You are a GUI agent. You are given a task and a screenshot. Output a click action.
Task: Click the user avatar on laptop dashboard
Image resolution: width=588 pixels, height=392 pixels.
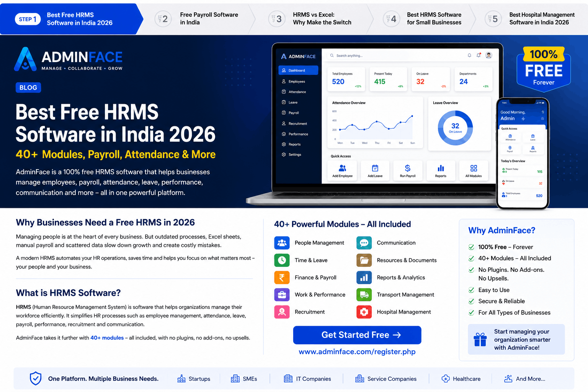pos(489,56)
